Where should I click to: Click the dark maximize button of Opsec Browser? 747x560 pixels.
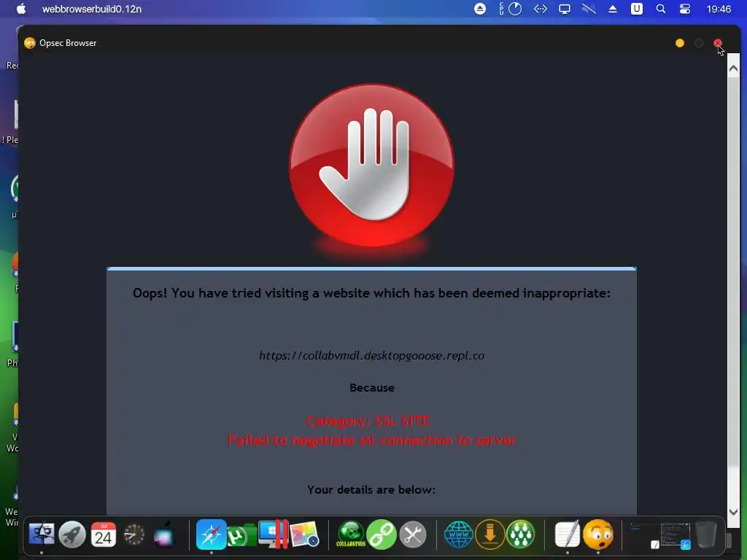pyautogui.click(x=699, y=43)
